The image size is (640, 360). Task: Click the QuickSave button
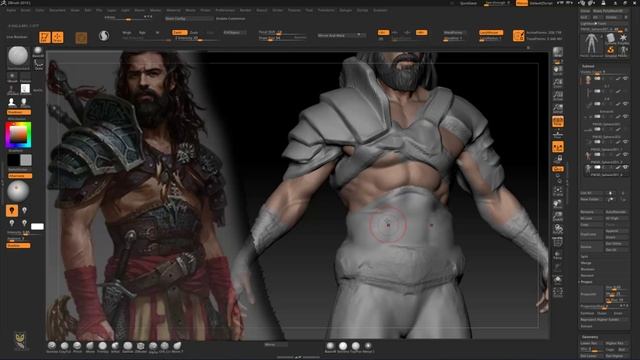(x=468, y=3)
